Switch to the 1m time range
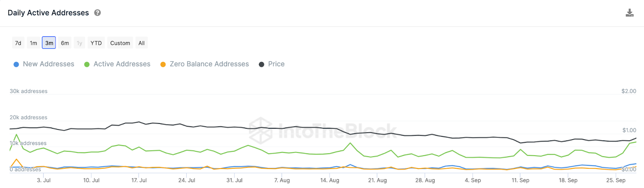 (33, 43)
